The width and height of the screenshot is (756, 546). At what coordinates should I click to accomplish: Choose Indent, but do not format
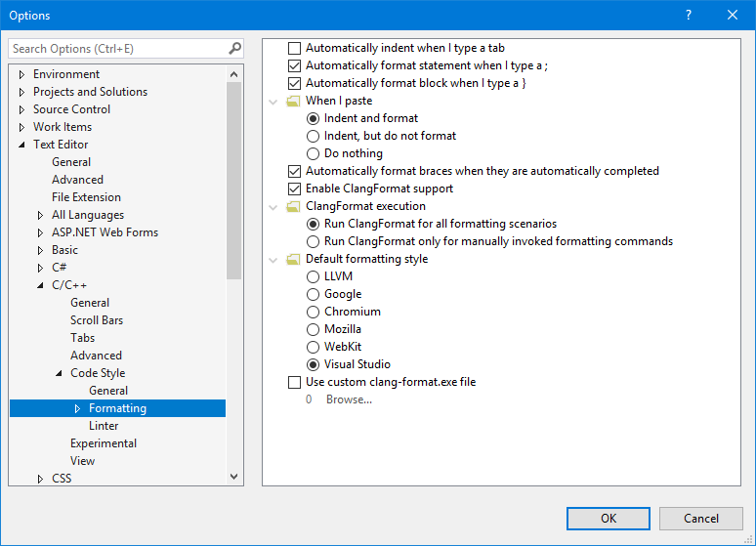(314, 136)
